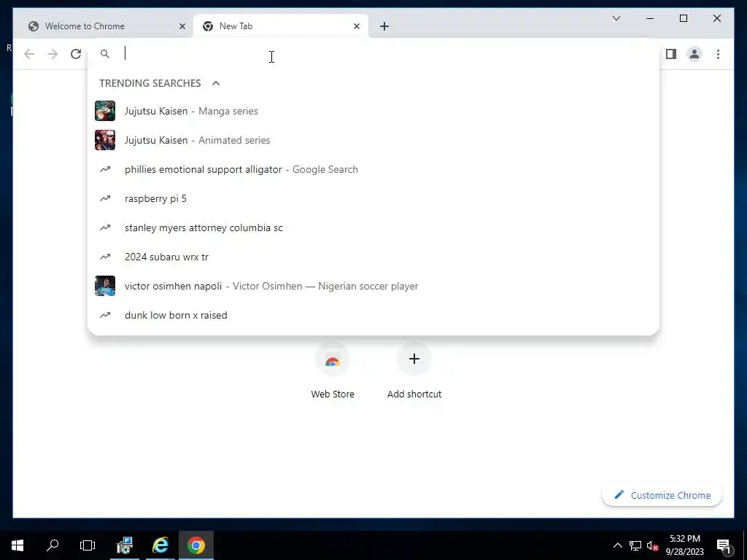Open the notification center icon
Screen dimensions: 747x560
coord(724,545)
